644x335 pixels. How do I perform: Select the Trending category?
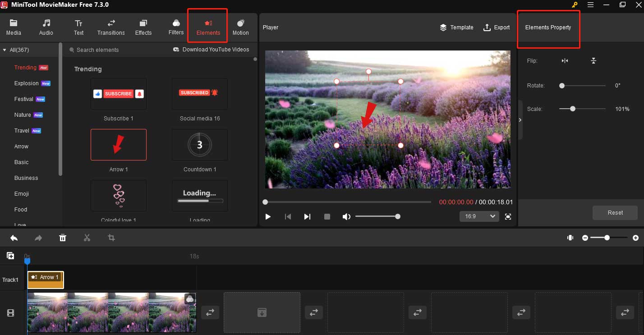25,68
